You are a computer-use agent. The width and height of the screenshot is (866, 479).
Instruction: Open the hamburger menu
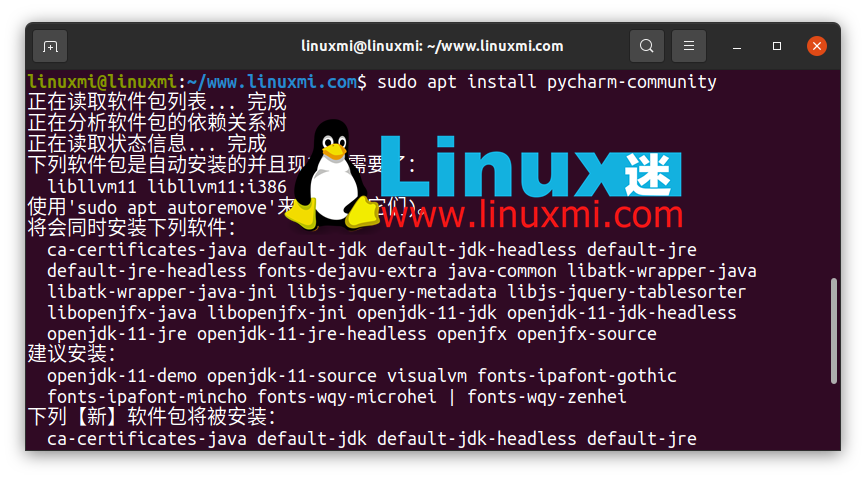click(x=689, y=46)
